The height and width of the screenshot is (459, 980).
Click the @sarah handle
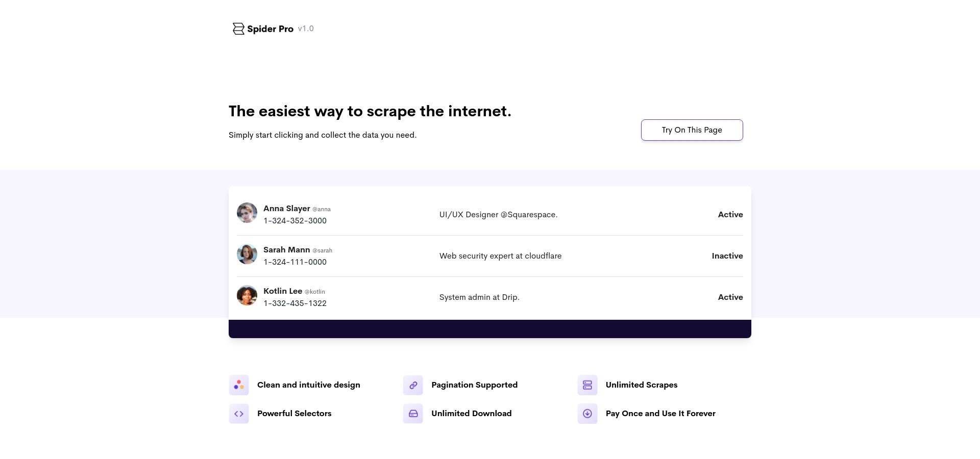[322, 250]
